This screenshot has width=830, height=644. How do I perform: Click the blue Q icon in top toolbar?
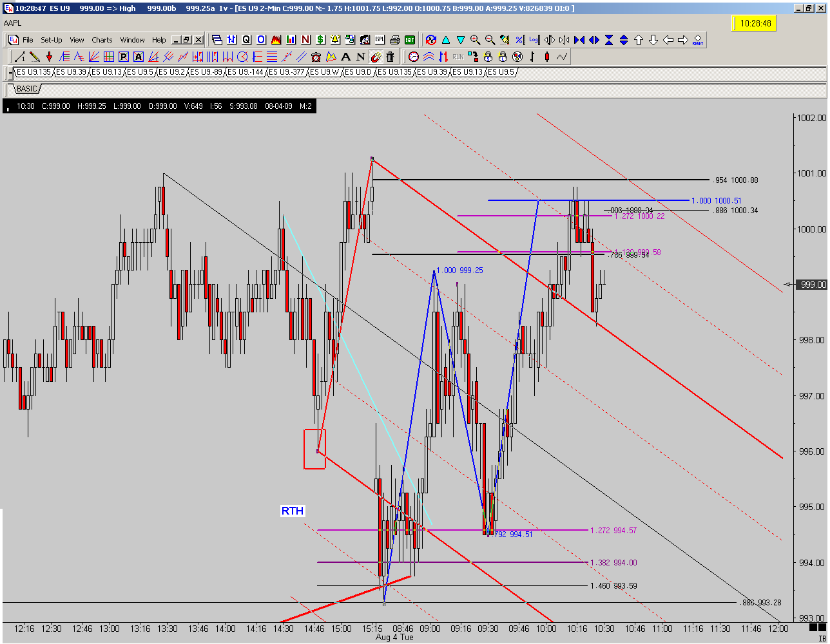coord(246,40)
